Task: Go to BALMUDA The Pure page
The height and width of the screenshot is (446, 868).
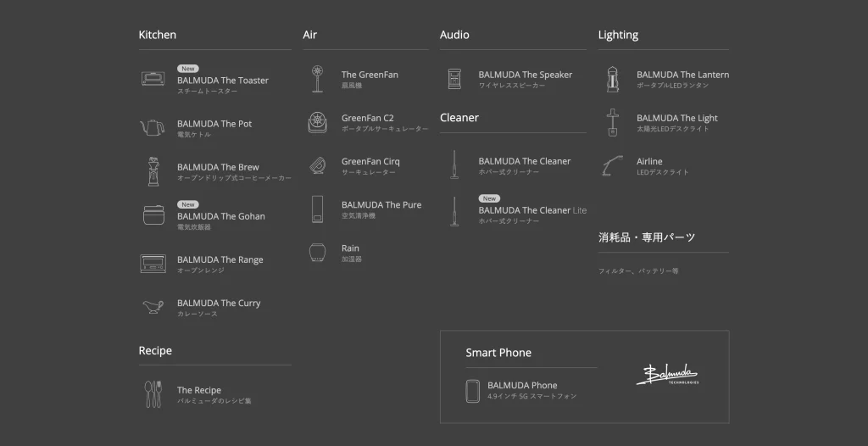Action: coord(381,204)
